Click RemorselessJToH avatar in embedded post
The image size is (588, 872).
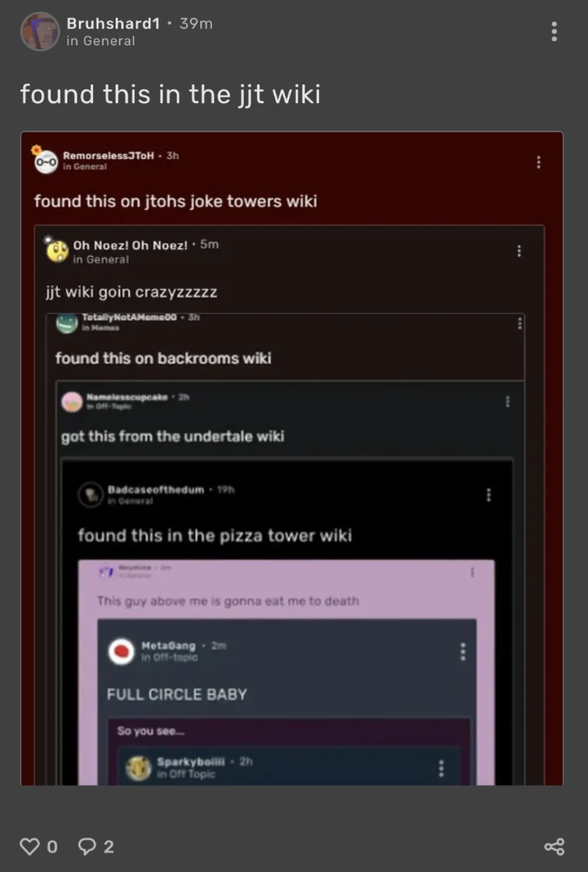point(46,161)
